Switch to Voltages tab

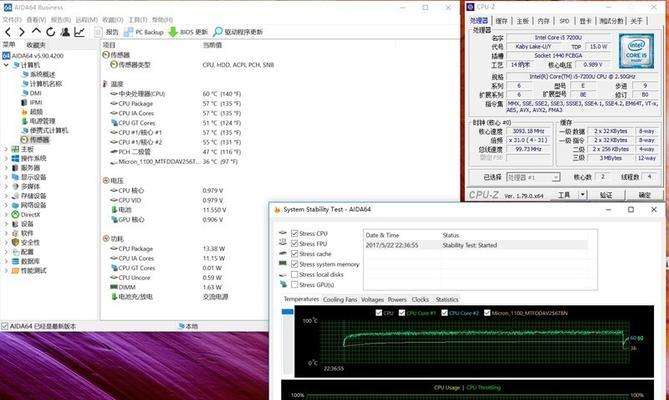[x=372, y=299]
